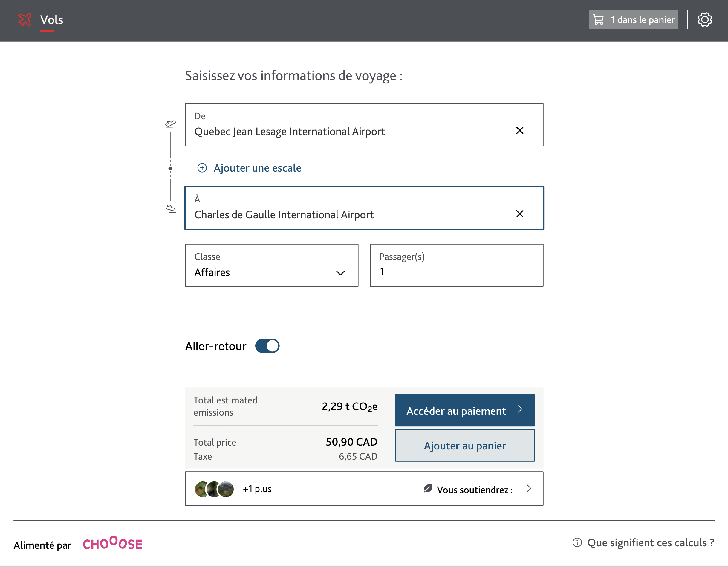Clear the Charles de Gaulle destination field

click(519, 214)
